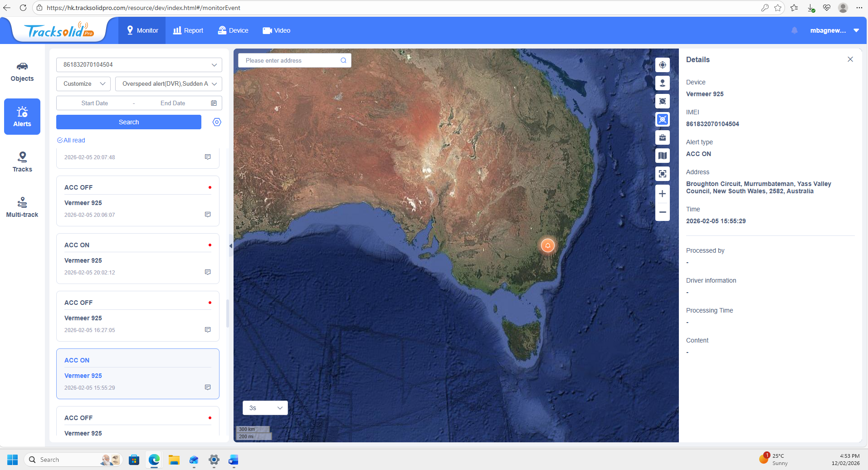This screenshot has height=470, width=868.
Task: Open the map layer type icon
Action: pyautogui.click(x=662, y=156)
